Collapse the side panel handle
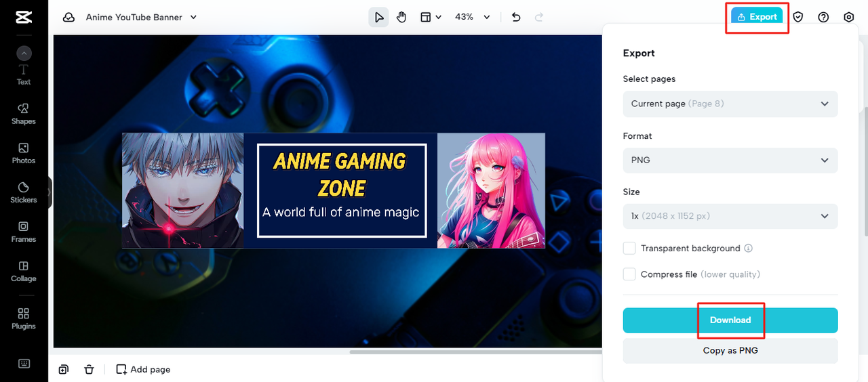The width and height of the screenshot is (868, 382). (x=50, y=192)
